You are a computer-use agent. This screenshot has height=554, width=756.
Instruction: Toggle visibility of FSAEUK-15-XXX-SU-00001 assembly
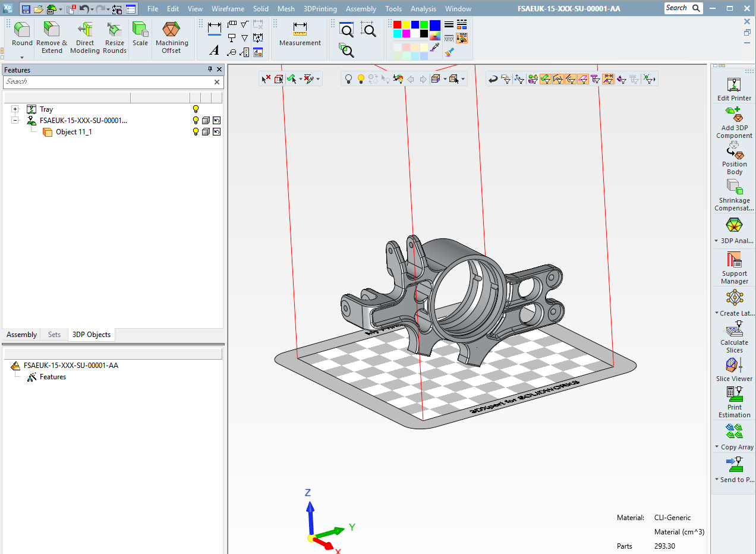(196, 120)
